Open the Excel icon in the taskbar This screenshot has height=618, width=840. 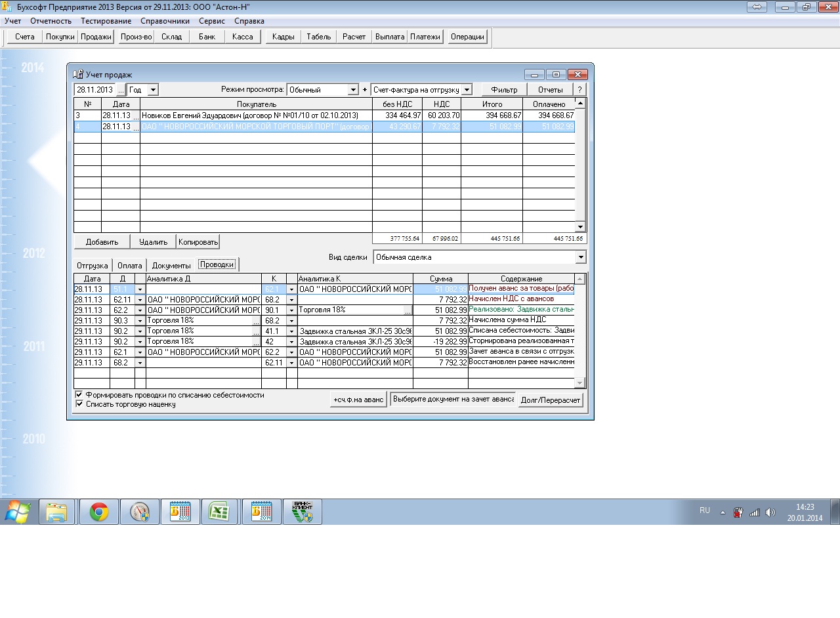[x=219, y=512]
